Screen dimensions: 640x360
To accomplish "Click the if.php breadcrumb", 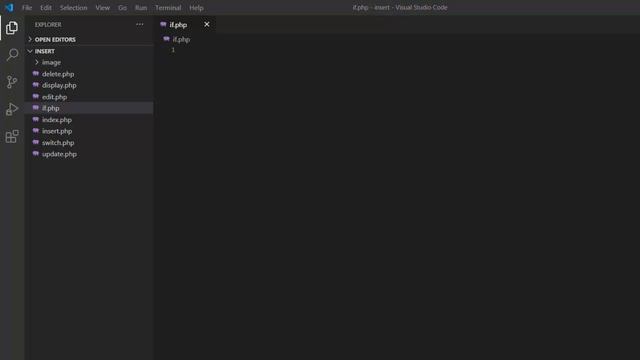I will (x=181, y=40).
